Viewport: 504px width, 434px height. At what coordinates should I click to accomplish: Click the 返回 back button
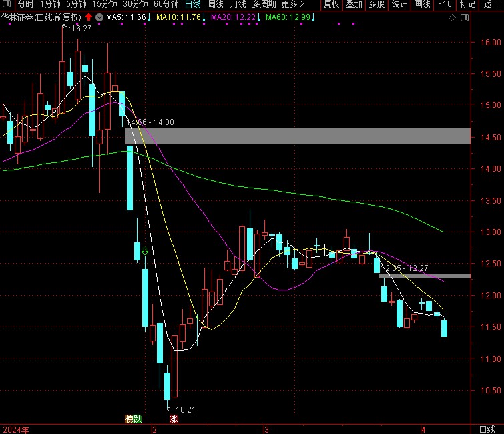tap(491, 4)
